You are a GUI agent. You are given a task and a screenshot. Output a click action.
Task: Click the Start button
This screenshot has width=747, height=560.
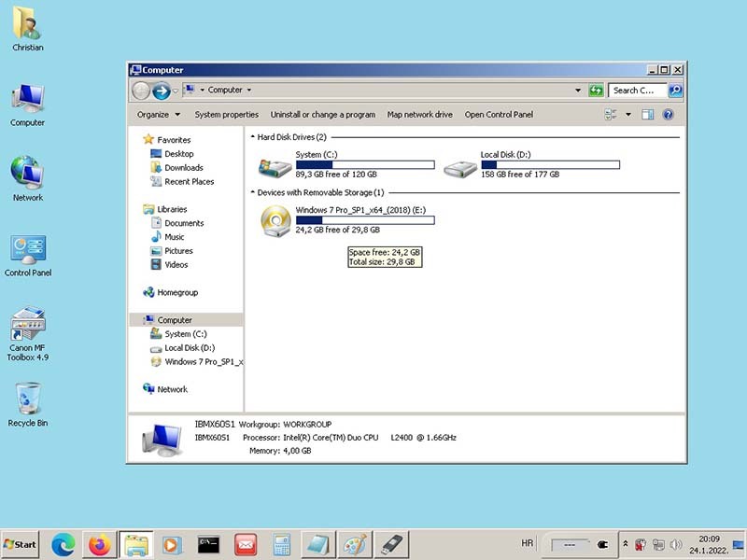pyautogui.click(x=21, y=544)
